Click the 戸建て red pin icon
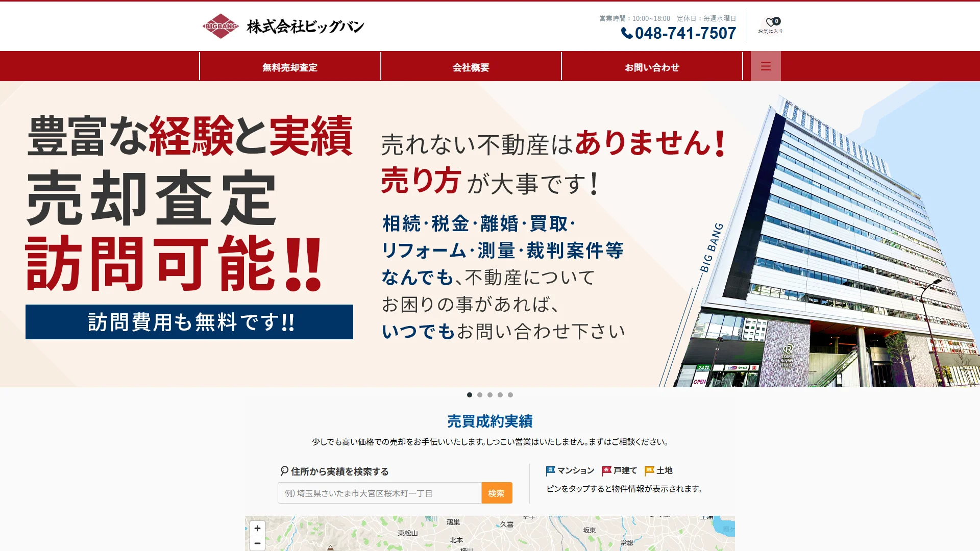This screenshot has height=551, width=980. click(x=606, y=470)
